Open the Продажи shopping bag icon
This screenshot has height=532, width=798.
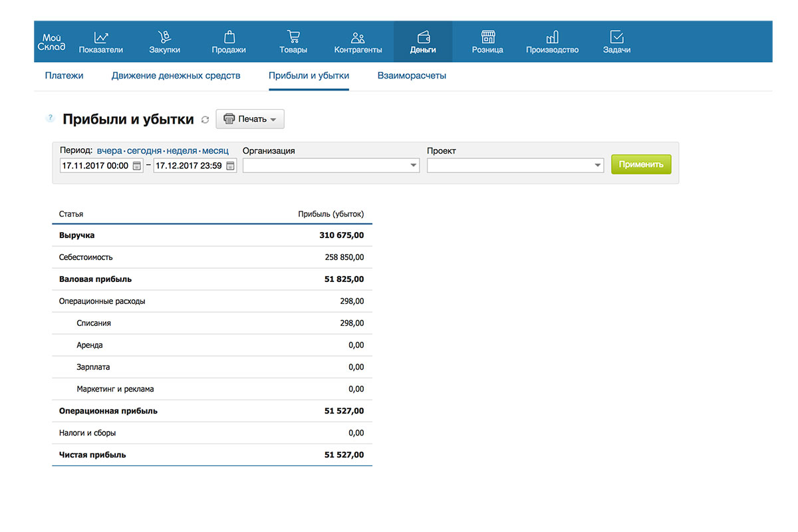pos(229,37)
